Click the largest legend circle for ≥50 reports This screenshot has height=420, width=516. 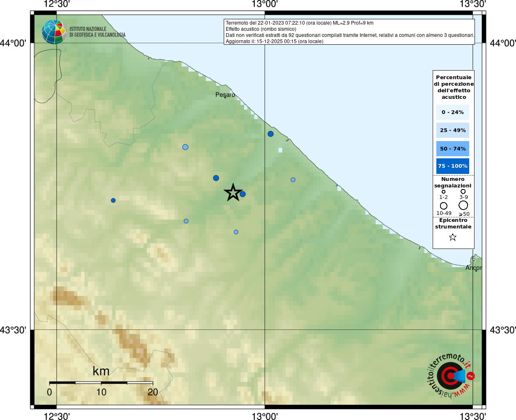click(463, 205)
